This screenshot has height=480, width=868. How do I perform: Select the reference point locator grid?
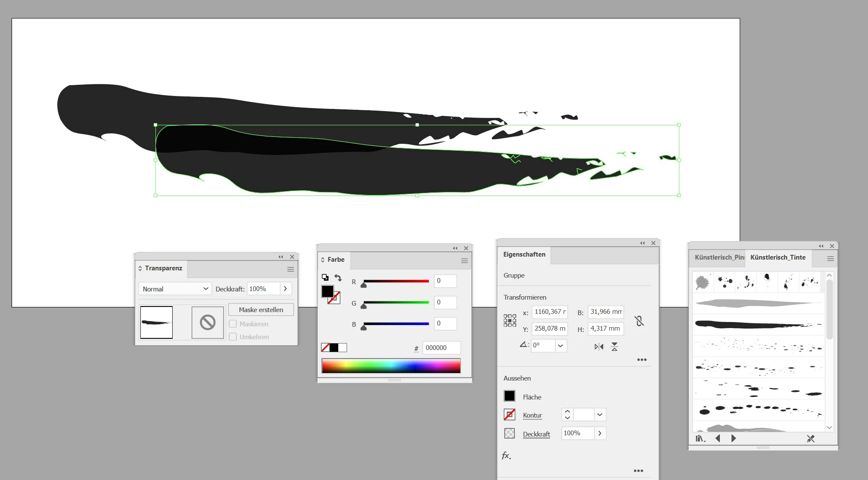click(510, 320)
